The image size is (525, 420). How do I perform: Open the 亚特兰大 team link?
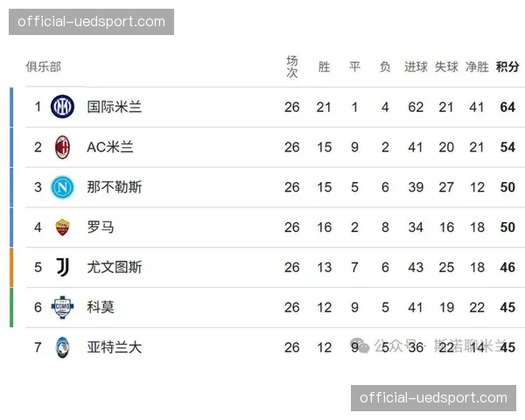[114, 346]
